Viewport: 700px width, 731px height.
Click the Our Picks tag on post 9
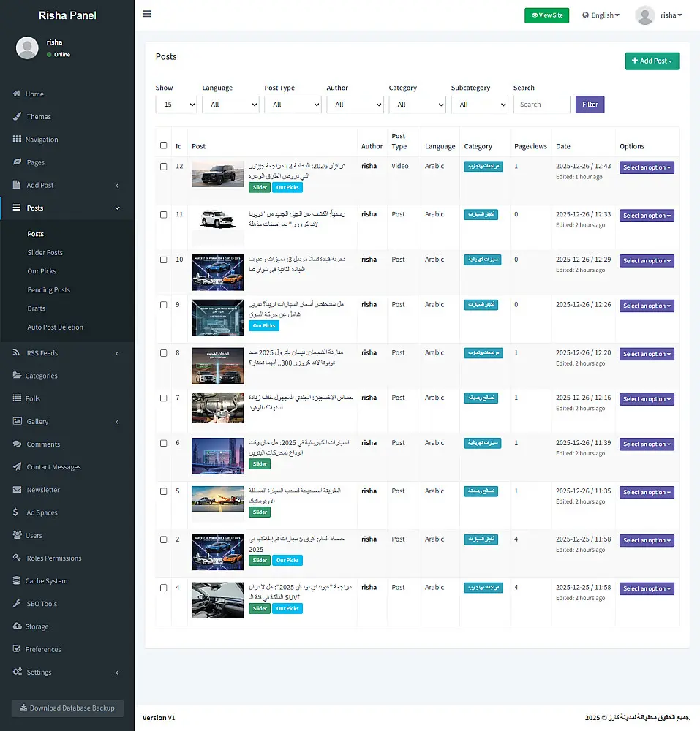point(264,325)
